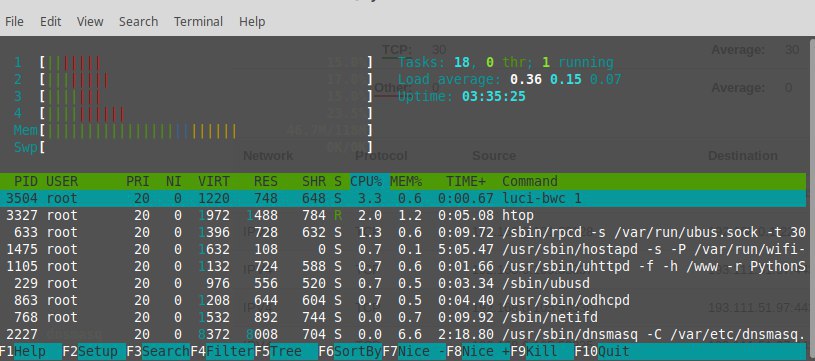This screenshot has height=361, width=815.
Task: Open the Terminal menu
Action: pos(198,22)
